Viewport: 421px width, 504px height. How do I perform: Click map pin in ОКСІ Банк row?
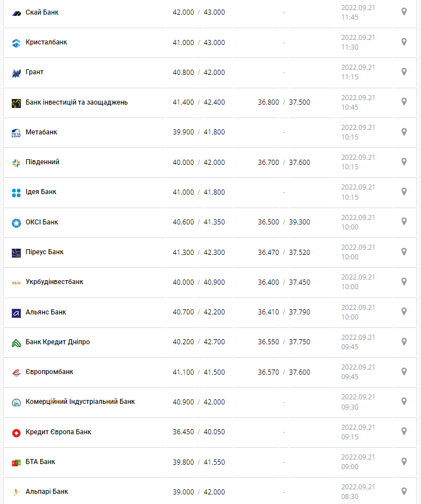(404, 222)
